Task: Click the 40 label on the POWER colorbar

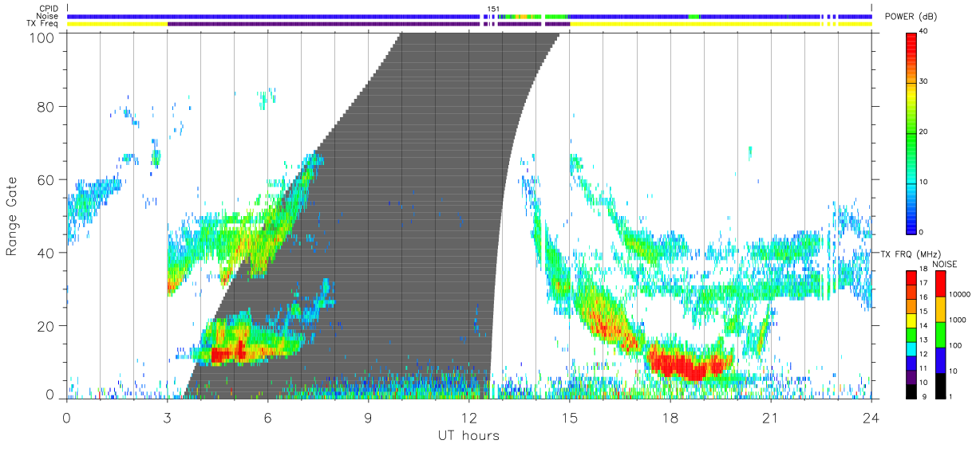Action: coord(924,33)
